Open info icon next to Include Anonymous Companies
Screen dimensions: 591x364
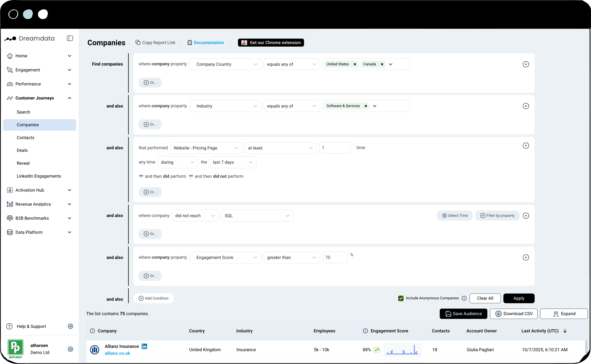tap(464, 298)
